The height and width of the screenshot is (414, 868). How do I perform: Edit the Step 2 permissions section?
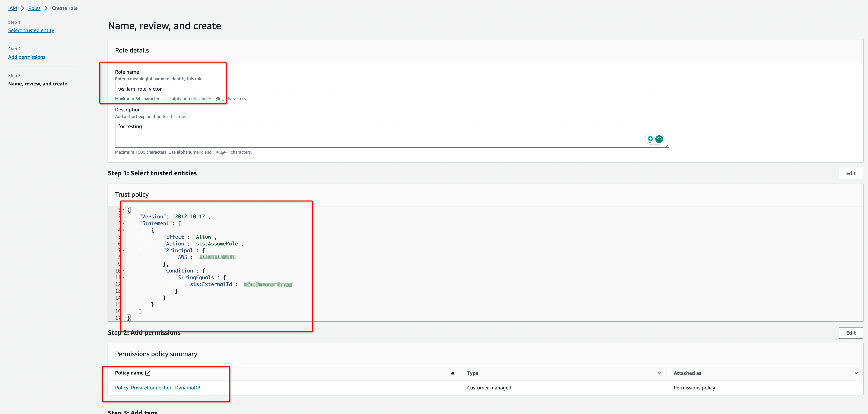coord(851,333)
